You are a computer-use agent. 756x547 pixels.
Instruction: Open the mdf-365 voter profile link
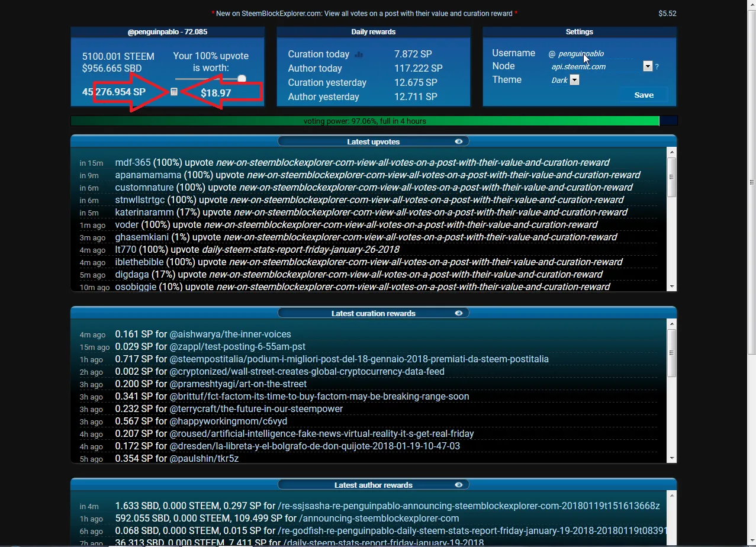point(133,162)
